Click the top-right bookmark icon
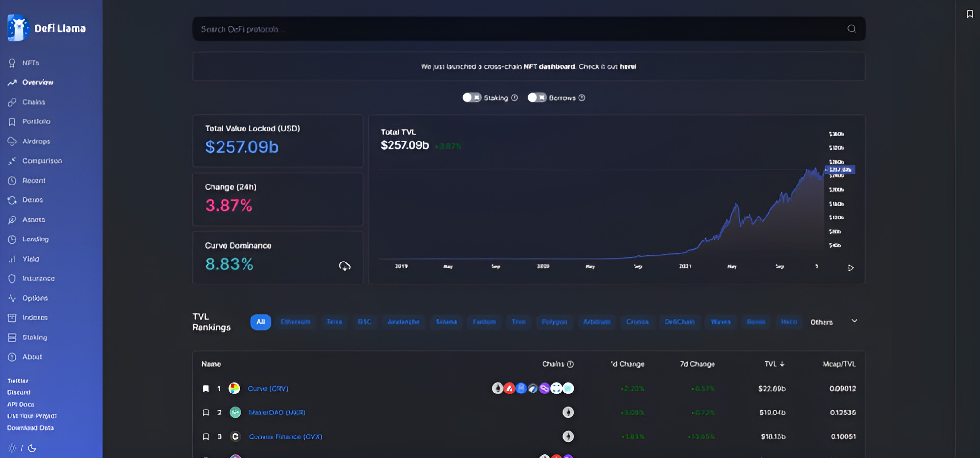The image size is (980, 458). click(970, 13)
